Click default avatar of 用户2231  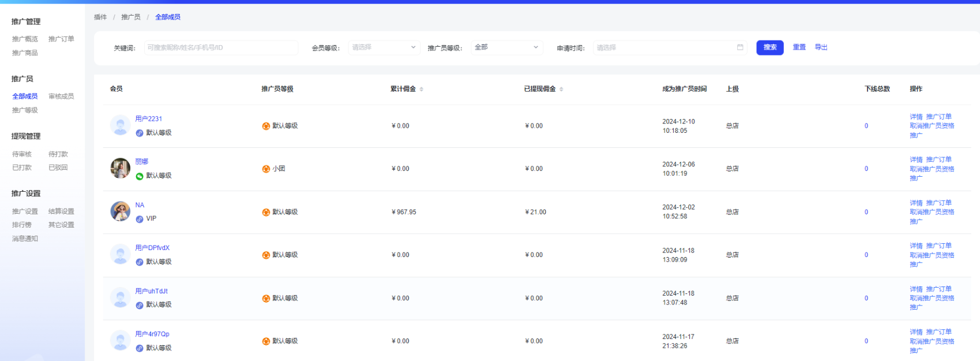(120, 125)
